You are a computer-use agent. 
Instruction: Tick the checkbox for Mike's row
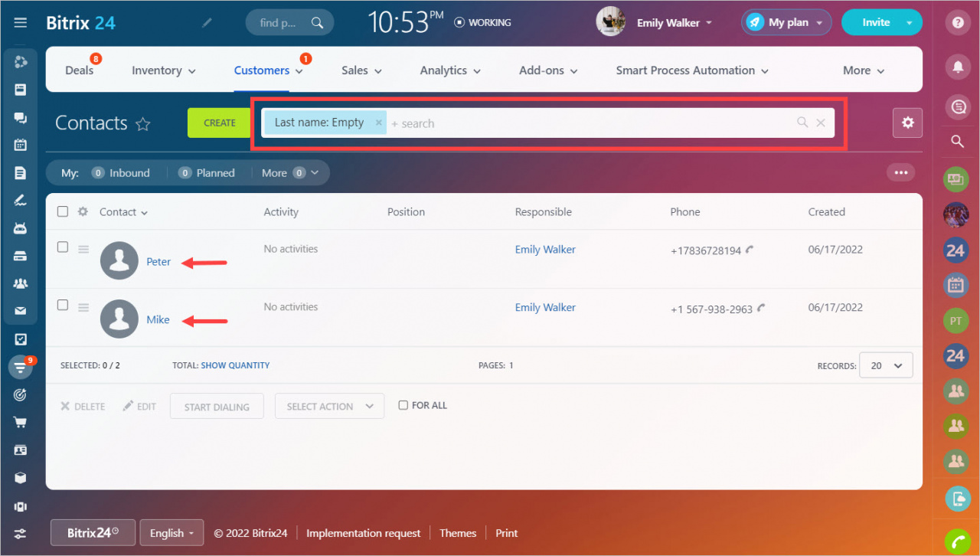tap(63, 305)
